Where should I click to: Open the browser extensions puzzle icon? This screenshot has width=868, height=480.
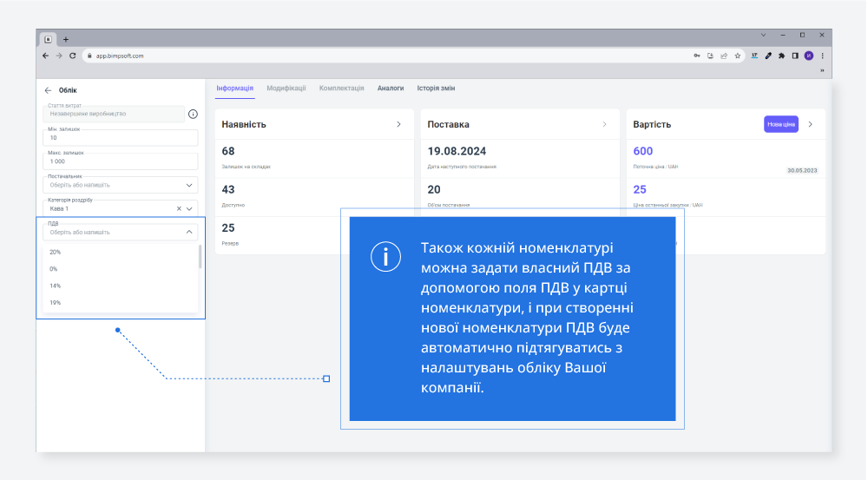pos(781,56)
